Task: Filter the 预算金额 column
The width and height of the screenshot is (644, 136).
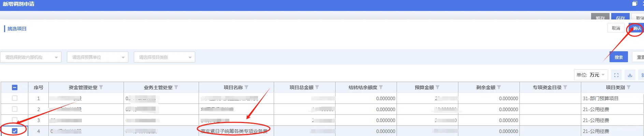Action: click(x=438, y=87)
